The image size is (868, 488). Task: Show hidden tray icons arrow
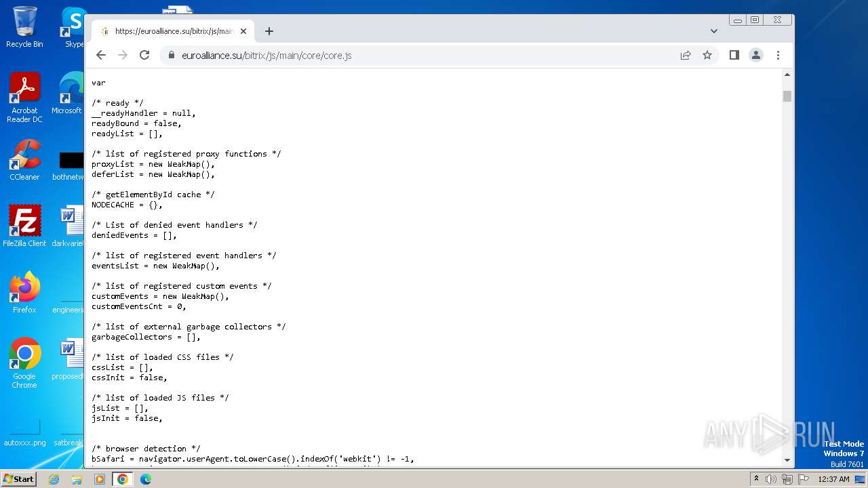756,479
